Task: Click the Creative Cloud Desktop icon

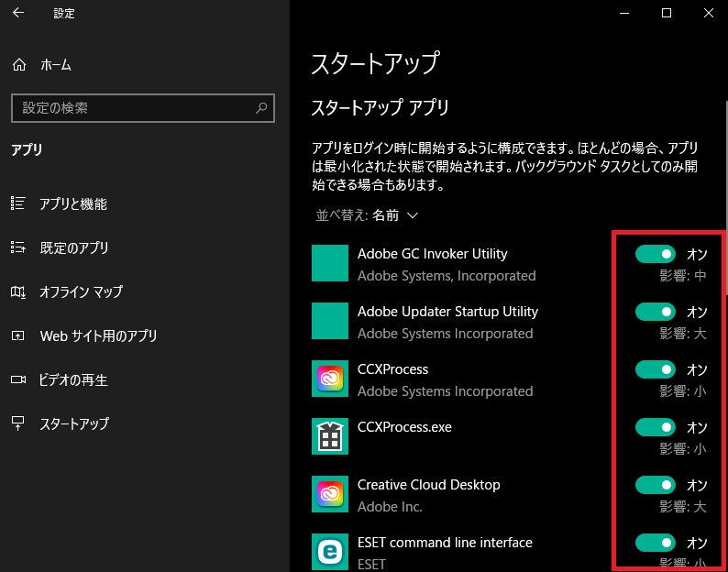Action: pos(330,494)
